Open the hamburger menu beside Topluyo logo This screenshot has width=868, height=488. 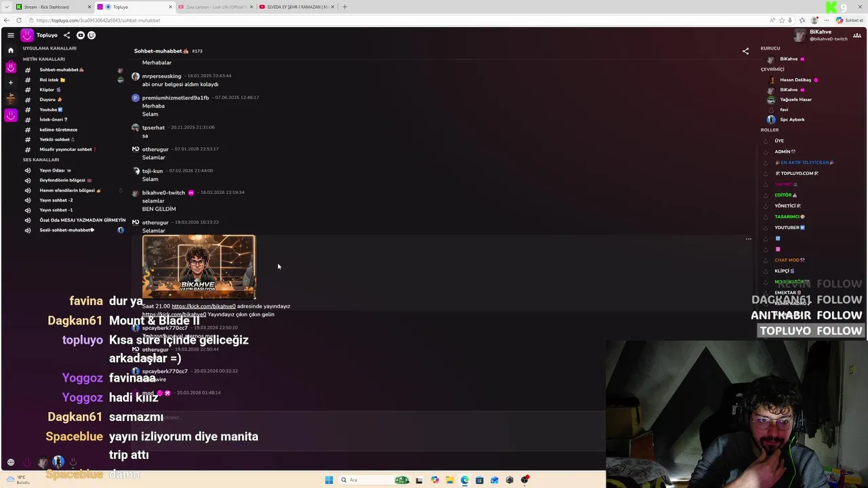pos(11,35)
